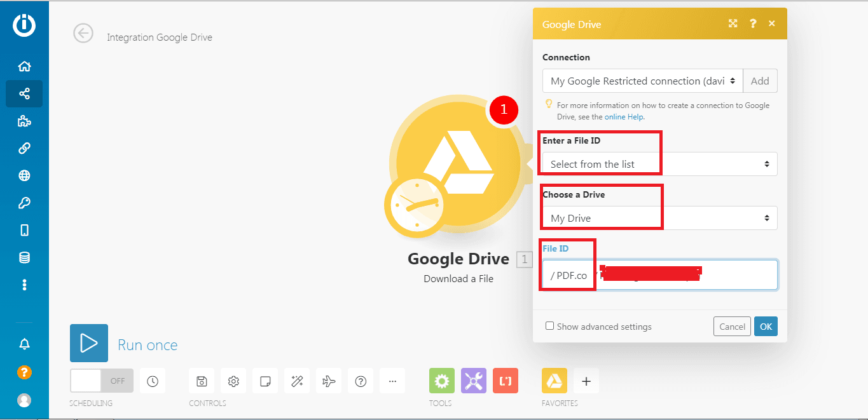Screen dimensions: 868x420
Task: Open Data stores database icon
Action: tap(24, 257)
